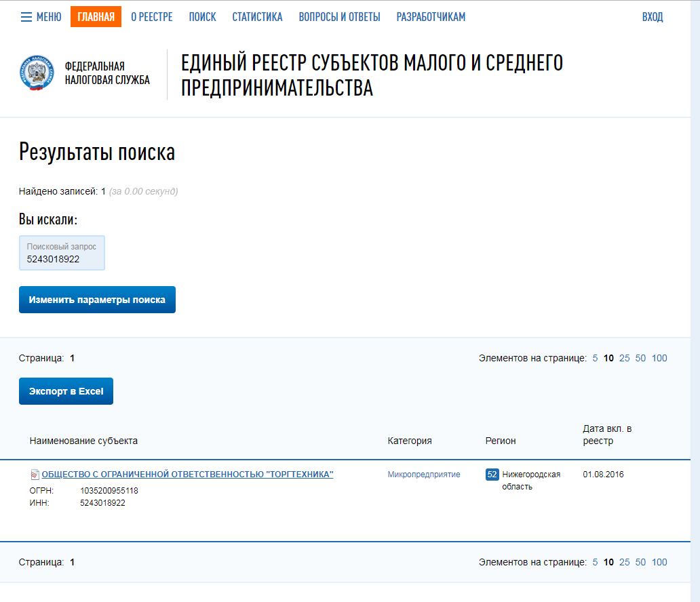Set 100 items per page at bottom

coord(659,562)
